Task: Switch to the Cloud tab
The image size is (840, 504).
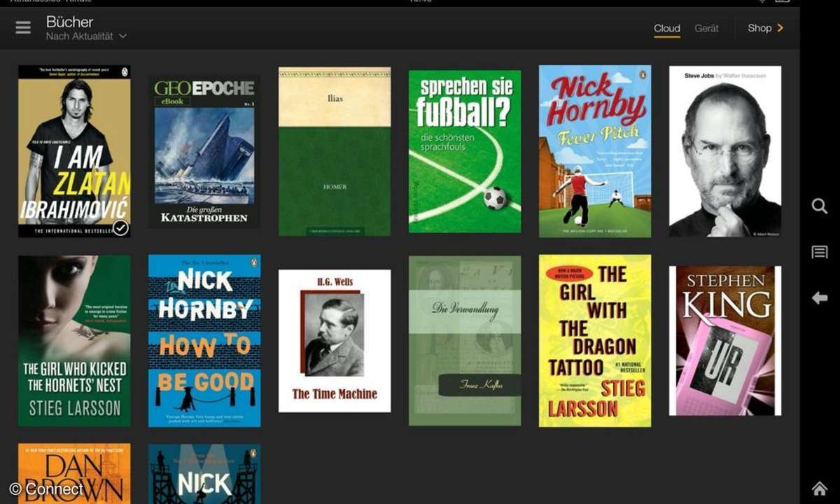Action: (x=667, y=29)
